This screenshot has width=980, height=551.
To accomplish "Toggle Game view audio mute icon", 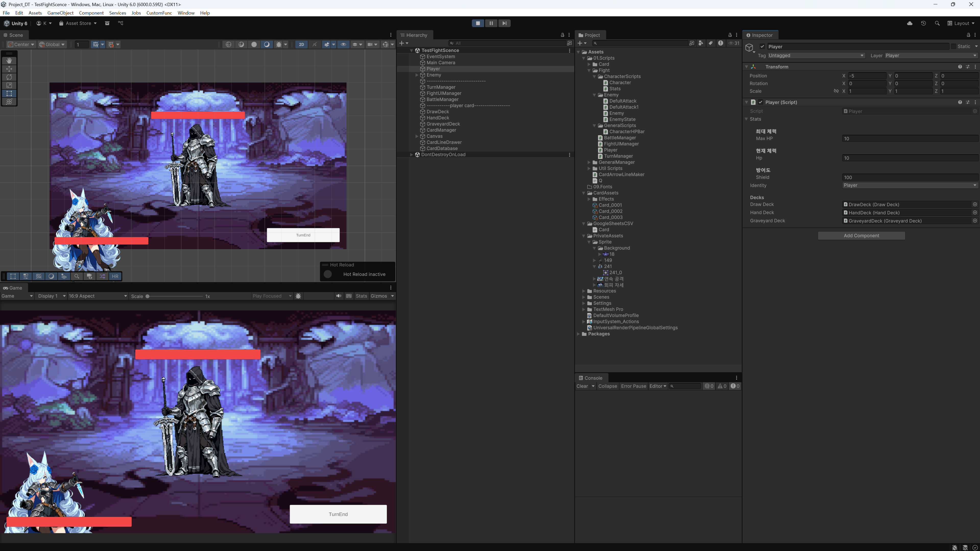I will point(338,296).
